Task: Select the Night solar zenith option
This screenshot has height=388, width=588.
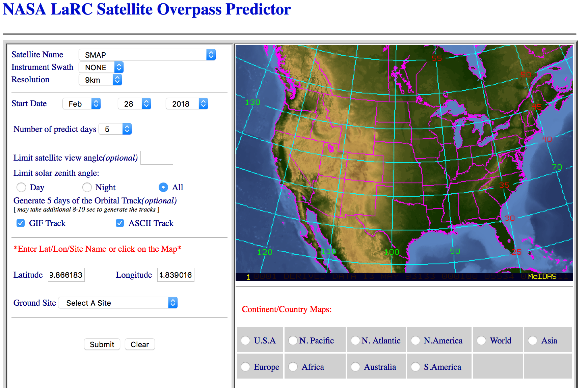Action: (87, 187)
